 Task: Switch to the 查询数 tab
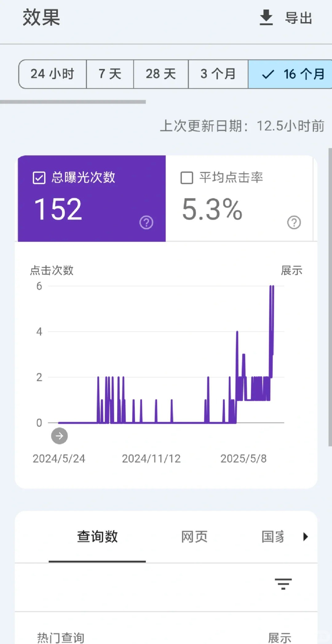tap(97, 536)
